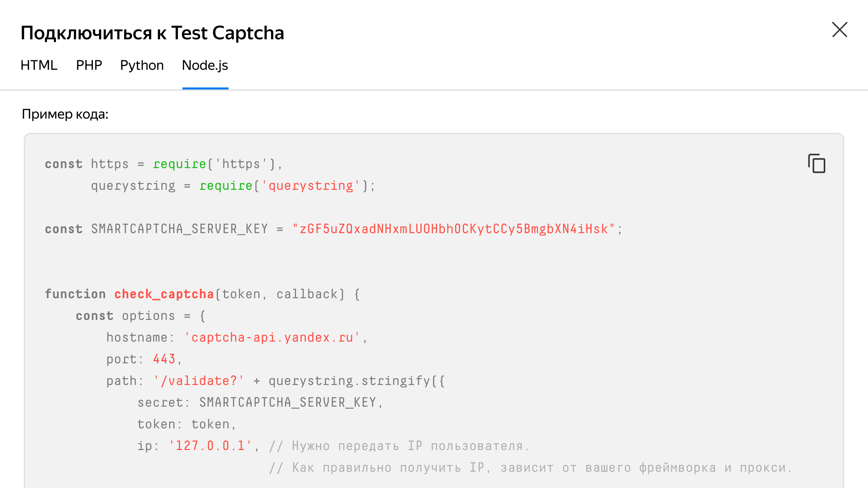Click the comment line about фреймворка и прокси
Image resolution: width=868 pixels, height=488 pixels.
point(531,468)
